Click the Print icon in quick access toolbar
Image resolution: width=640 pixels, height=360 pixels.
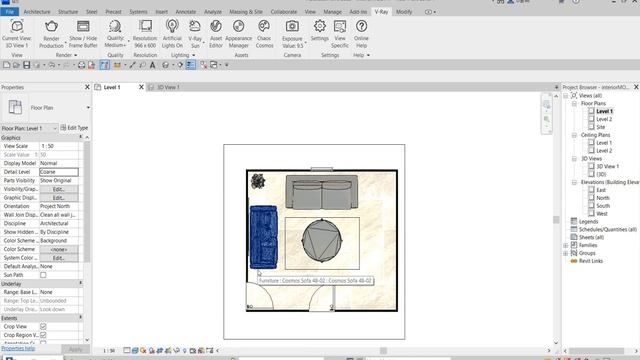pos(81,65)
